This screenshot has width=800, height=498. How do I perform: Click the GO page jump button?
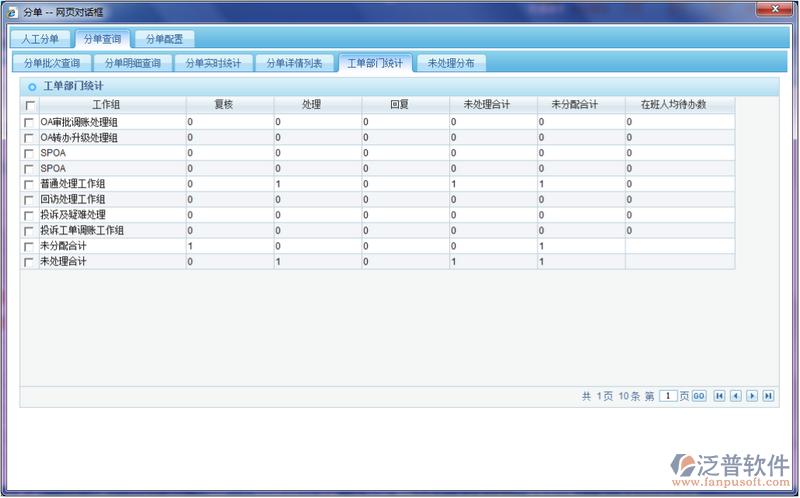pyautogui.click(x=699, y=396)
